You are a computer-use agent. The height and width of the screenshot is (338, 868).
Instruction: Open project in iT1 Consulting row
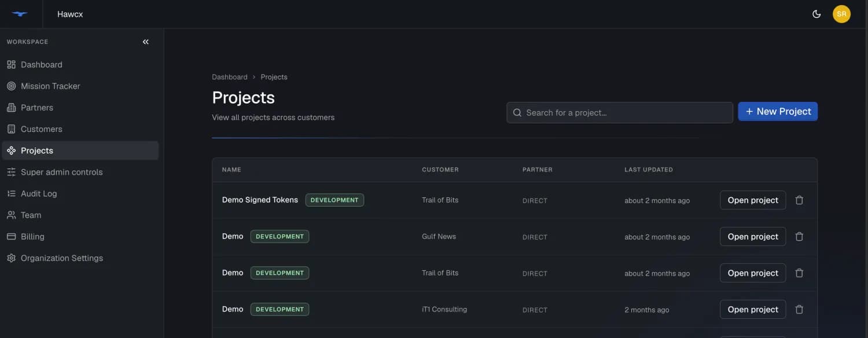coord(753,310)
